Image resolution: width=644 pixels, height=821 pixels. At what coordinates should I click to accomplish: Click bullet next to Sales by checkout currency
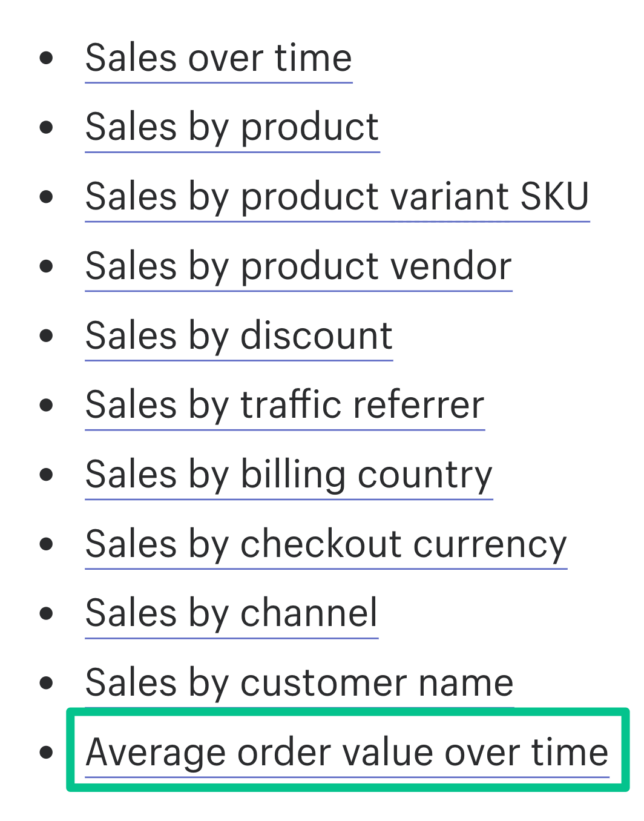[46, 544]
